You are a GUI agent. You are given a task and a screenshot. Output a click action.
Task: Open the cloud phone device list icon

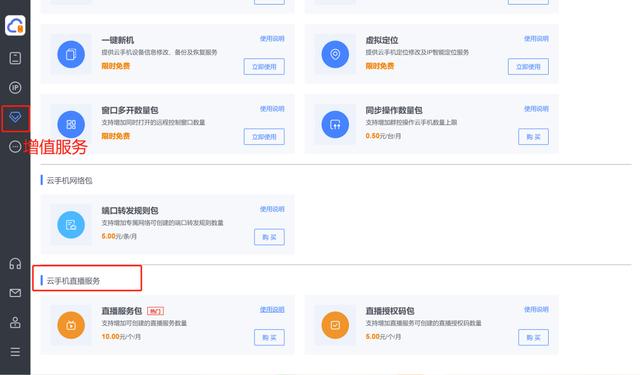pyautogui.click(x=15, y=58)
